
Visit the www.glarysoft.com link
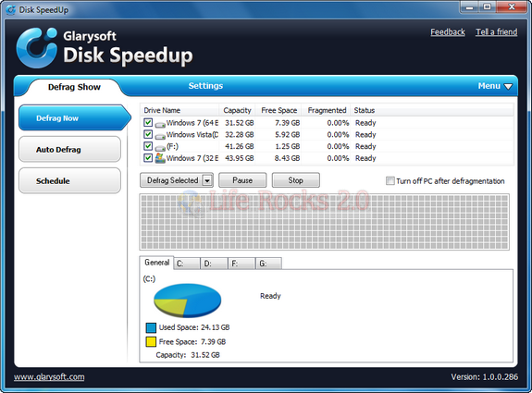click(x=49, y=377)
